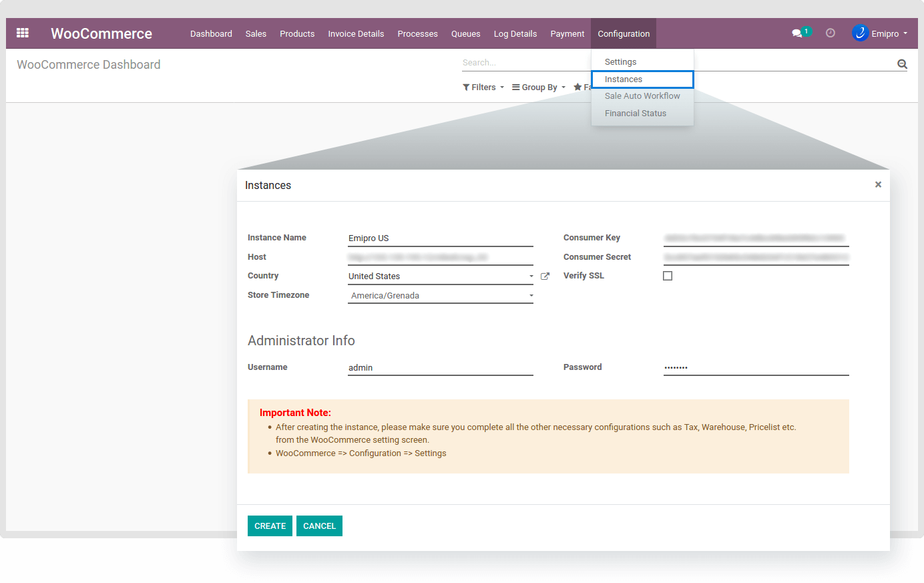924x583 pixels.
Task: Click the Important Note heading
Action: point(295,413)
